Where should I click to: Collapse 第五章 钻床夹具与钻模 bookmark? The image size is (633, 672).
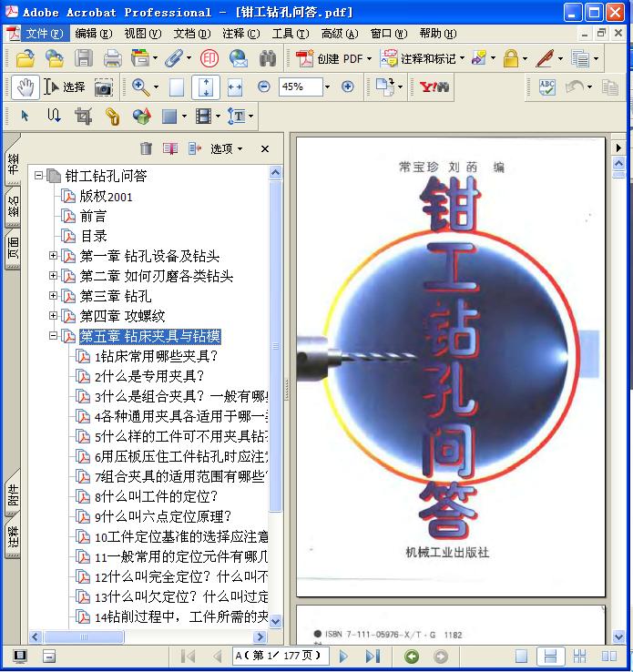pyautogui.click(x=53, y=336)
